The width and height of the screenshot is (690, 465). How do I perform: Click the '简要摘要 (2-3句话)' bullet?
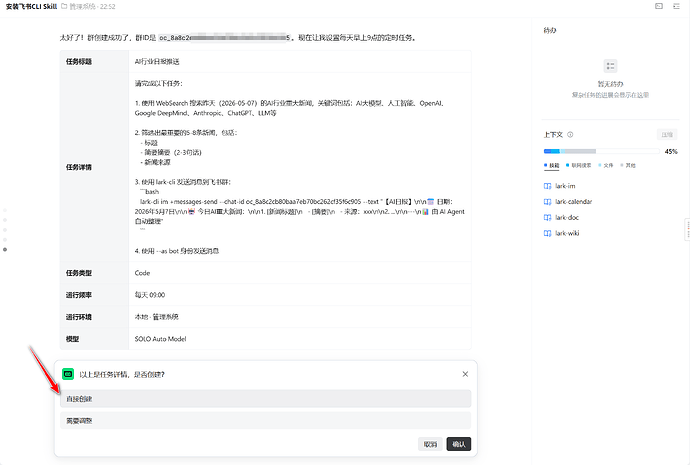171,152
